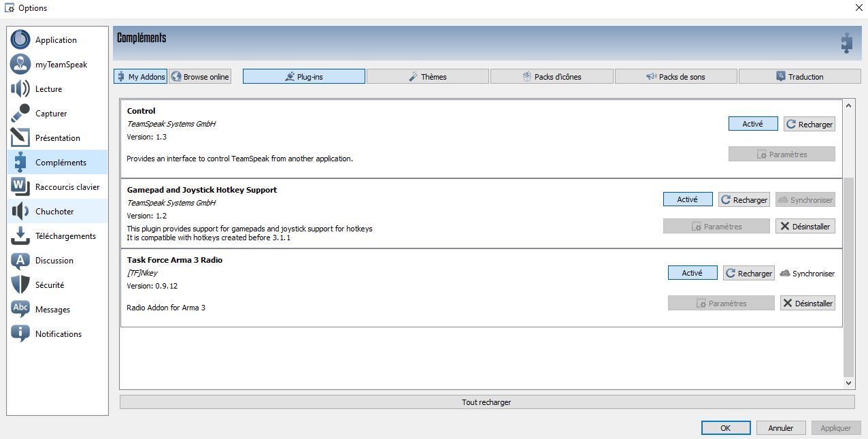The image size is (868, 439).
Task: Uninstall Task Force Arma 3 Radio plugin
Action: (807, 304)
